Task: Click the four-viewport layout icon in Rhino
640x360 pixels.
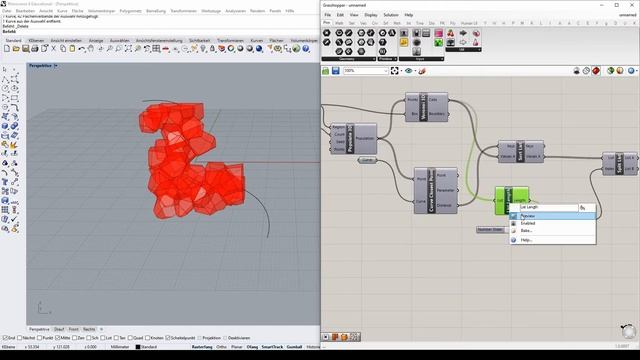Action: click(156, 49)
